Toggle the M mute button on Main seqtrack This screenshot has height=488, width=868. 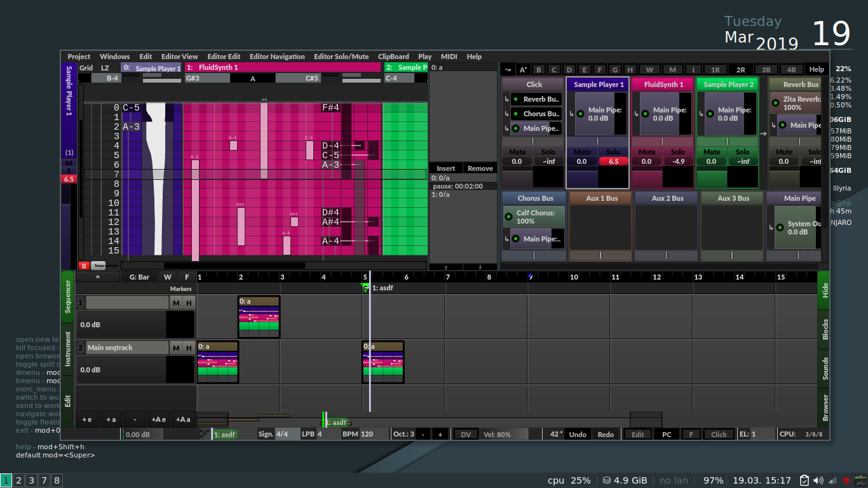tap(176, 348)
